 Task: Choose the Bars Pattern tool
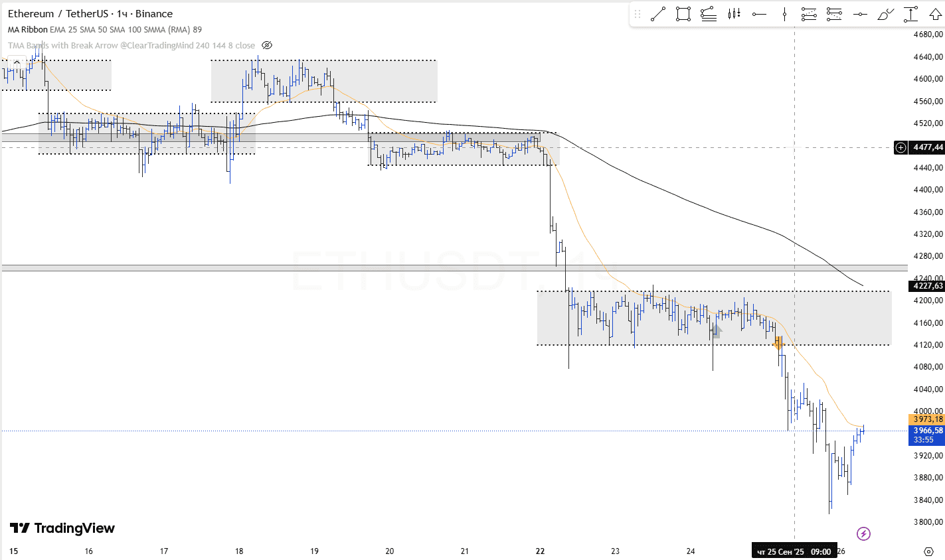pos(734,14)
